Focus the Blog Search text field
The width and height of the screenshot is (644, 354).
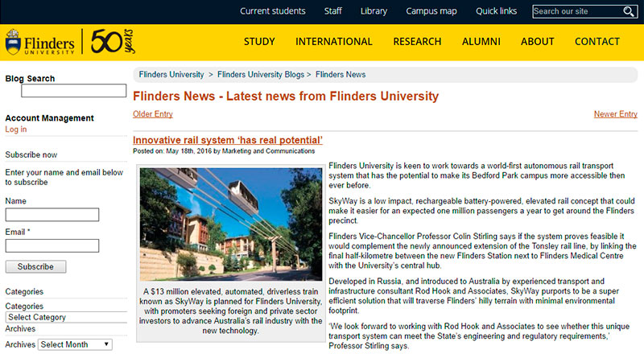click(73, 91)
